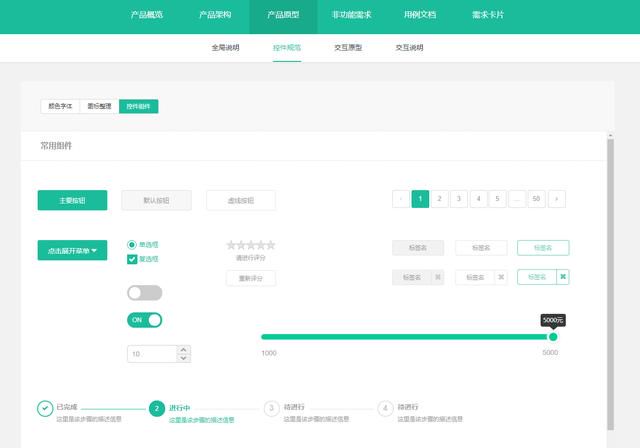Increase the number with the up arrow

click(x=184, y=350)
